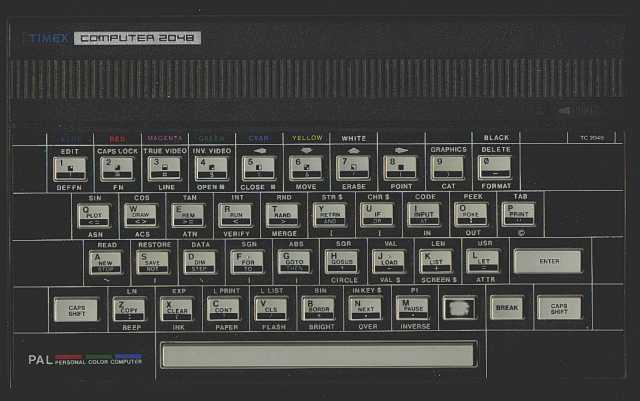Click the O POKE key

pos(471,214)
